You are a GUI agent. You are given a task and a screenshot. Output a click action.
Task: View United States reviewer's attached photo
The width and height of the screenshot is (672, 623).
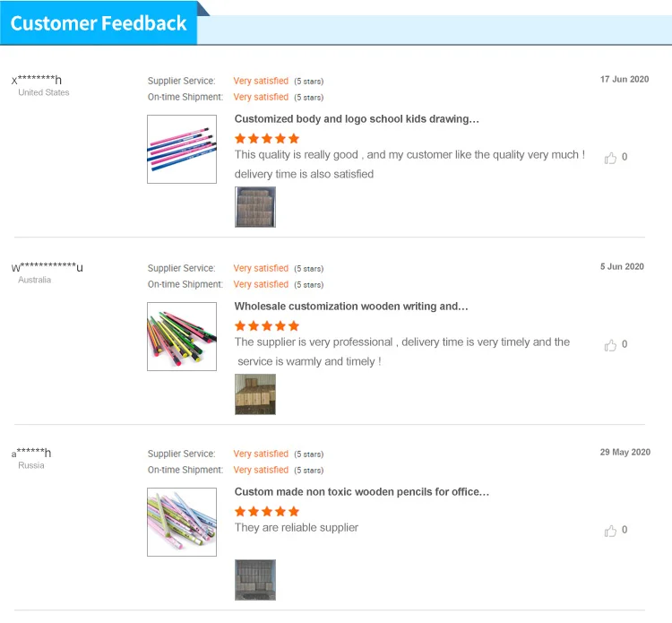[x=255, y=207]
